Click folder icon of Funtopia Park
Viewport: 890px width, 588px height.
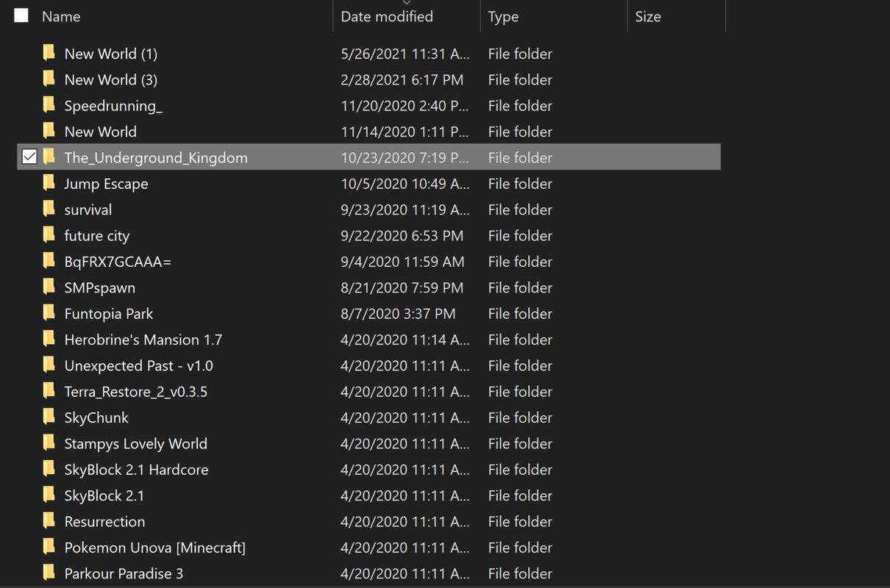(49, 313)
